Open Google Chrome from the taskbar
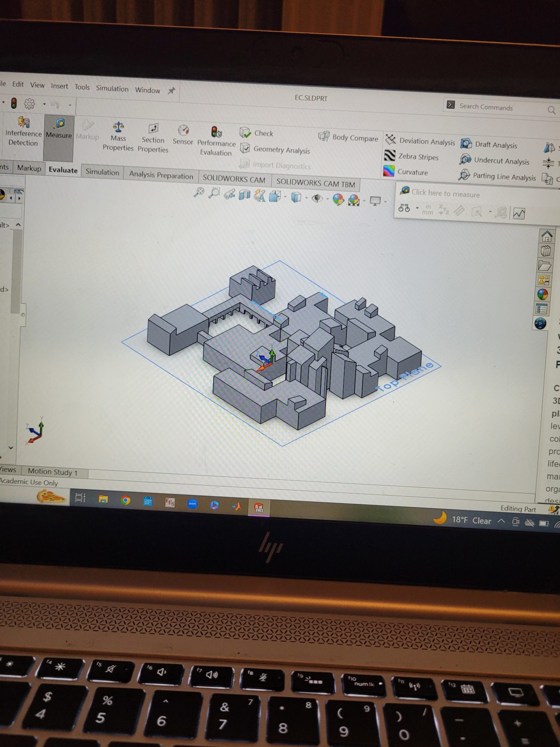 point(126,500)
